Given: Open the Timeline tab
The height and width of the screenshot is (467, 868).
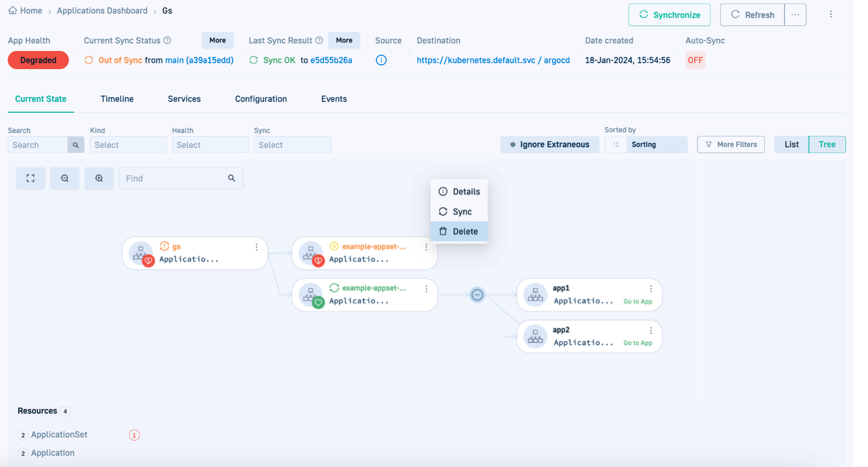Looking at the screenshot, I should point(117,99).
